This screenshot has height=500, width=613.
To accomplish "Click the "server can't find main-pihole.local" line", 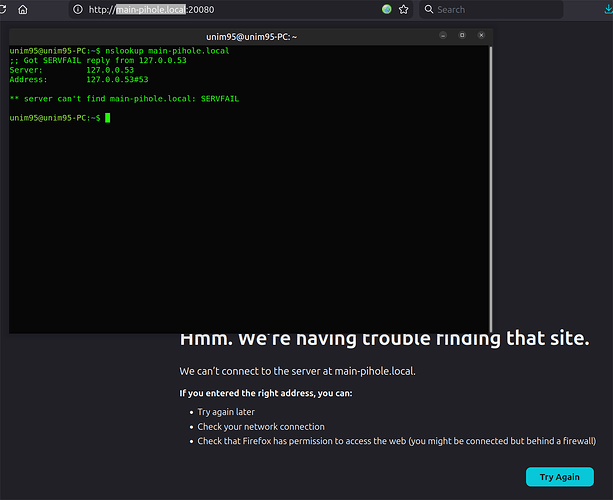I will pyautogui.click(x=124, y=99).
